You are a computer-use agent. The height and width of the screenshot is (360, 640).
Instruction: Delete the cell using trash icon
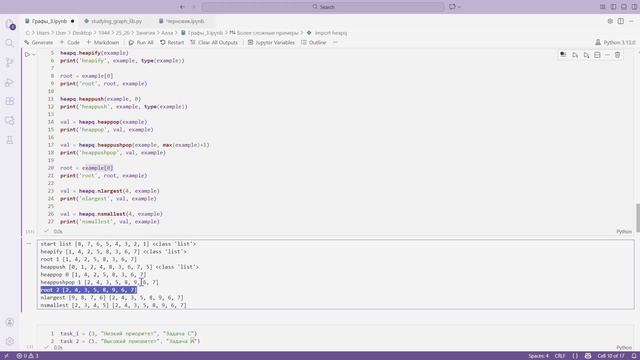pyautogui.click(x=618, y=55)
